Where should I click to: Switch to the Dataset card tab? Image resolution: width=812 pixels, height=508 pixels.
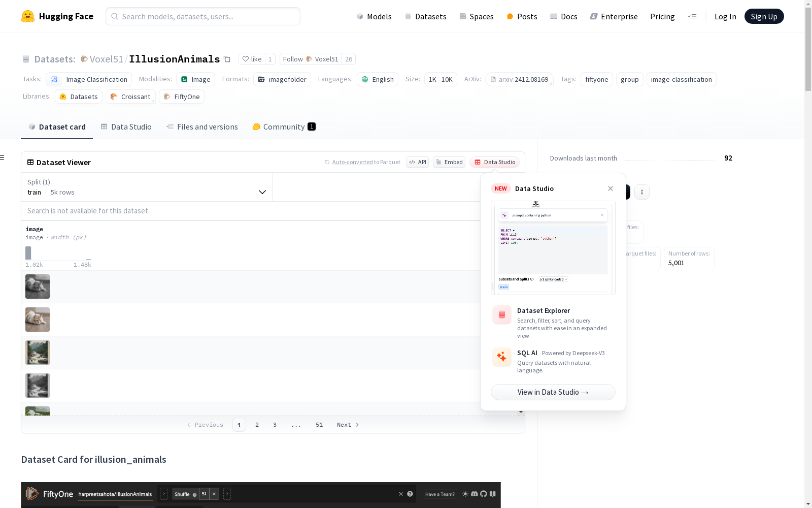pos(57,127)
